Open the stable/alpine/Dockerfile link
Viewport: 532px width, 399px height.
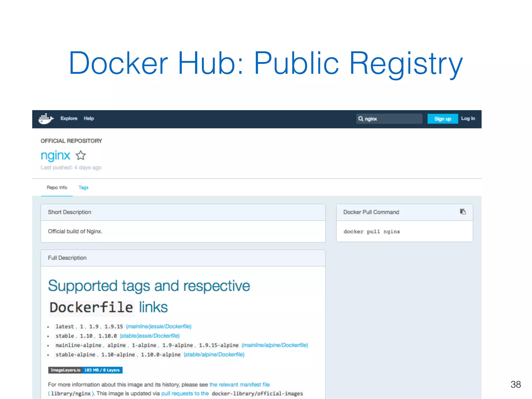click(214, 354)
